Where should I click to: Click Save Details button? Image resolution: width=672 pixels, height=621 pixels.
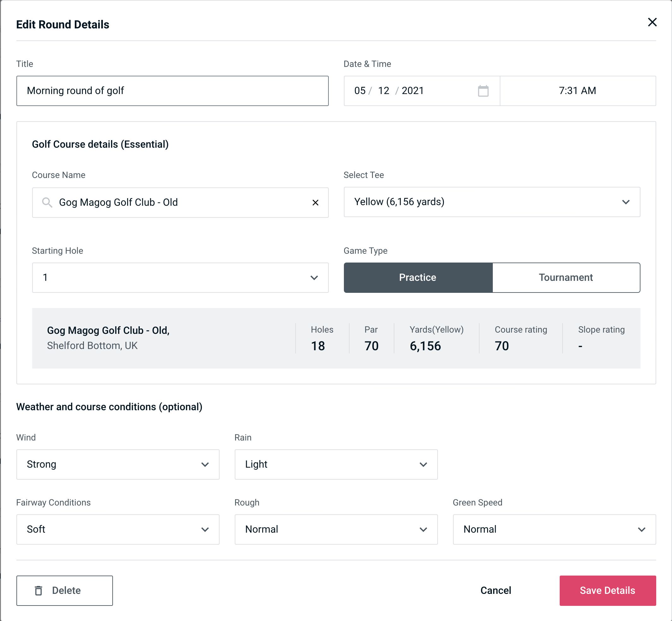pyautogui.click(x=607, y=591)
